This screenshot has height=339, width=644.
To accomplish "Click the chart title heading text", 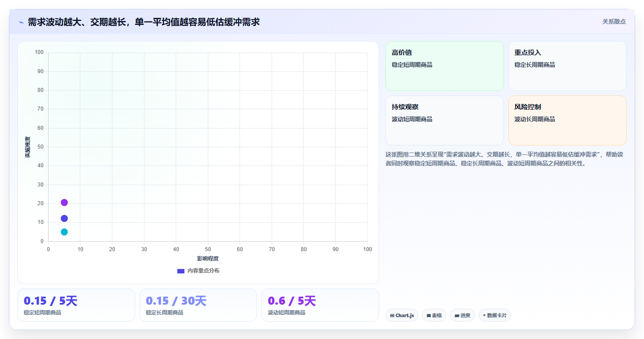I will pyautogui.click(x=144, y=22).
